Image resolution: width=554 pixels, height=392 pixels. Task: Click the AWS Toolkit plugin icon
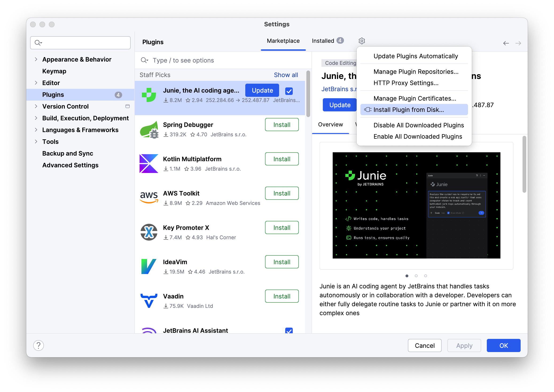pos(149,197)
